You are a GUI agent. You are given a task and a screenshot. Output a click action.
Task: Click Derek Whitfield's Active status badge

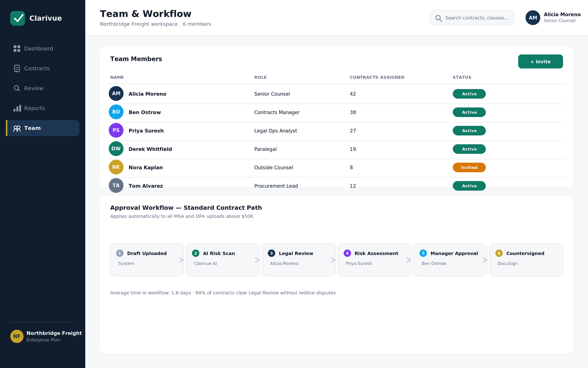(x=469, y=149)
